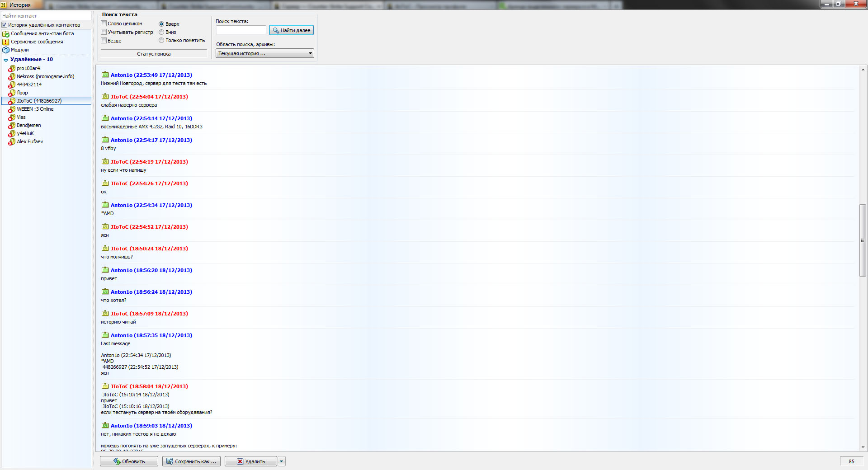The height and width of the screenshot is (470, 868).
Task: Click message icon for JIoToC 22:54:04
Action: [105, 96]
